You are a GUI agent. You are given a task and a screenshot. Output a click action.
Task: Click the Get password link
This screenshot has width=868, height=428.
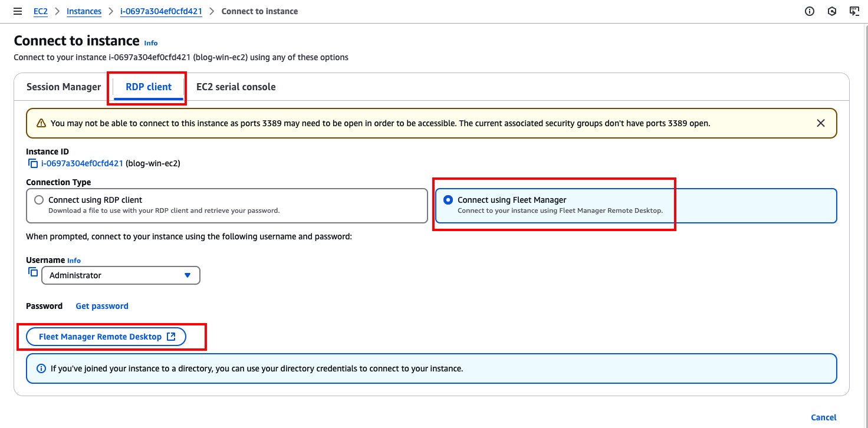click(102, 306)
